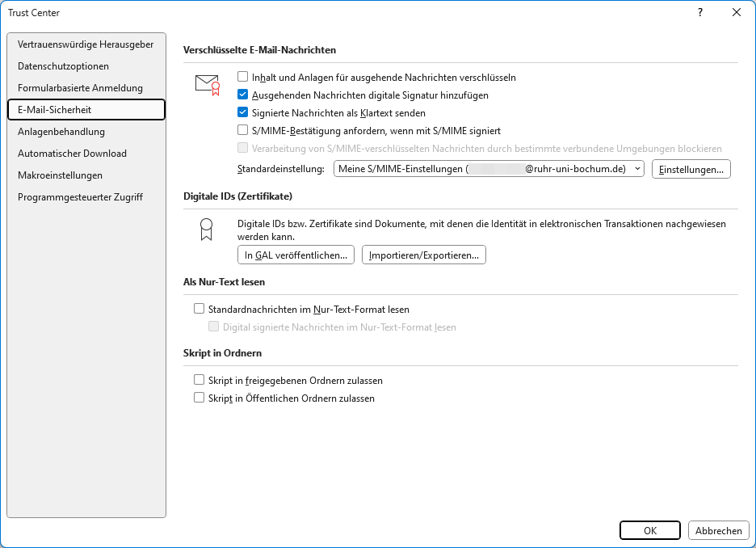Select 'Formularbasierte Anmeldung' in sidebar
Screen dimensions: 756x548
coord(80,88)
